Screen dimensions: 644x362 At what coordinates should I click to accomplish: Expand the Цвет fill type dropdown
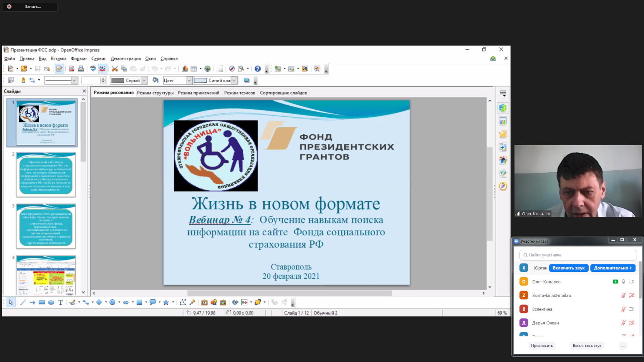pyautogui.click(x=189, y=81)
